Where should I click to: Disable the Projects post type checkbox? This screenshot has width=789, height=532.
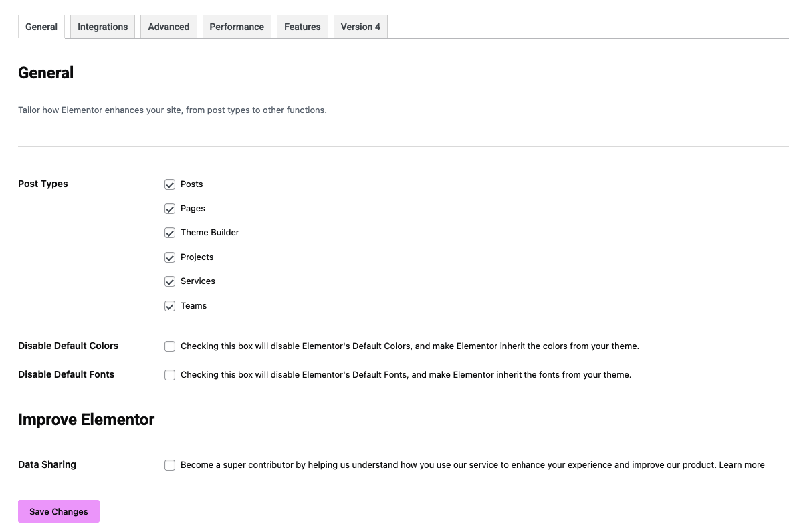[170, 257]
